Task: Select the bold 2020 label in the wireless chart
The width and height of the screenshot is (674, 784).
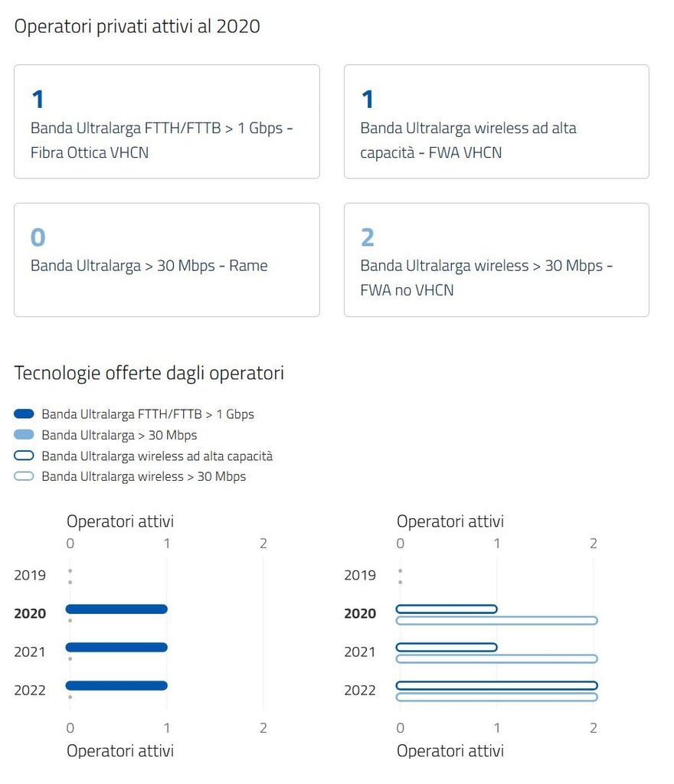Action: point(360,613)
